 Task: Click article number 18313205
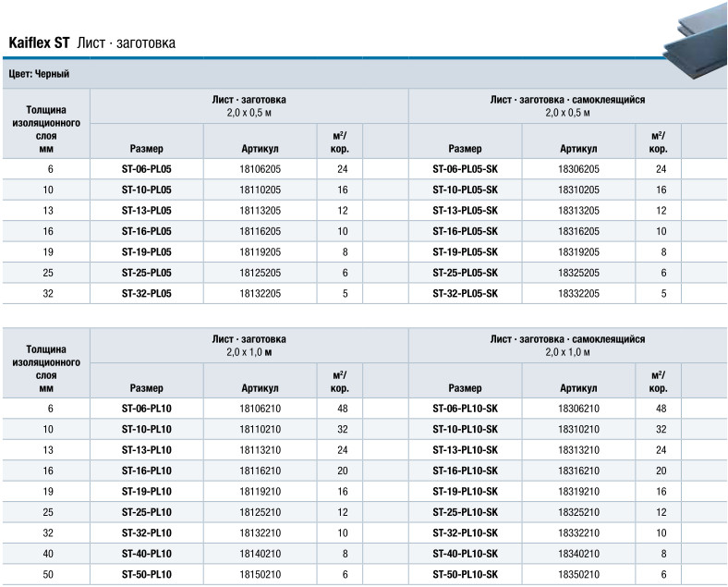click(578, 211)
